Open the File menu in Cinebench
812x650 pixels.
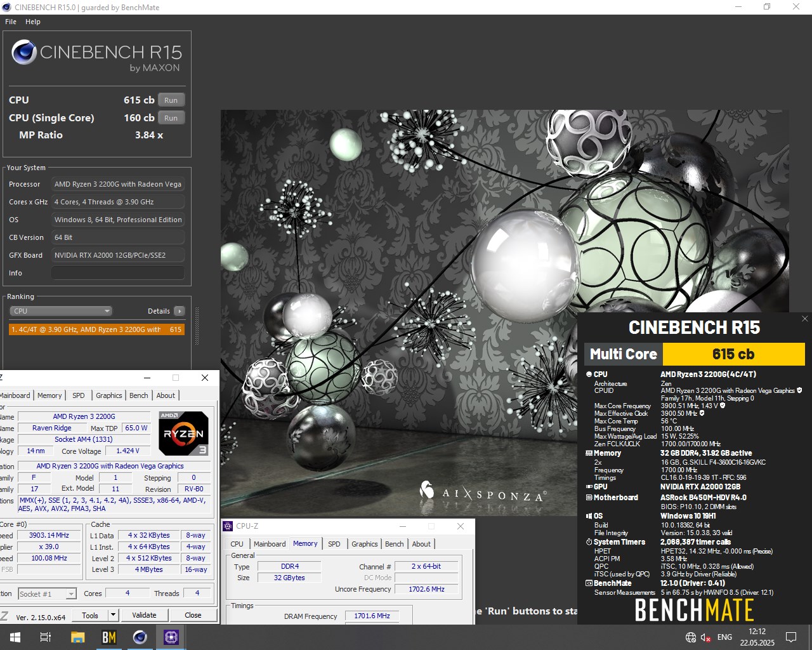coord(11,22)
